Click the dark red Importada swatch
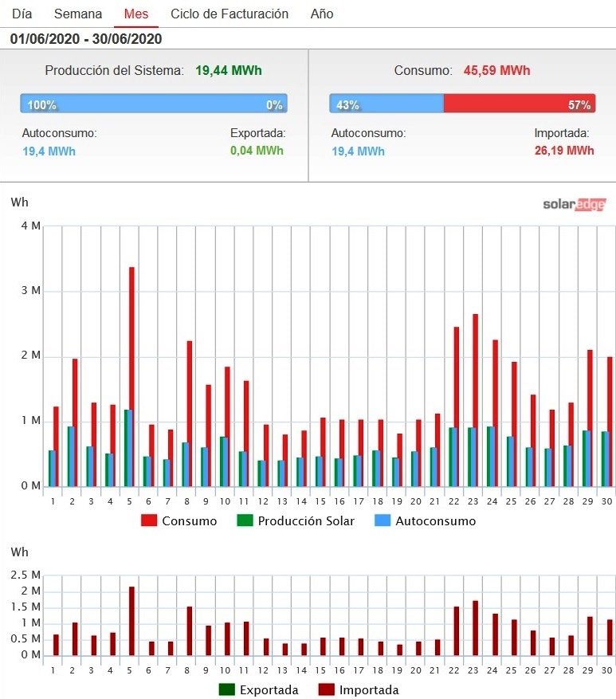This screenshot has width=616, height=699. 326,690
